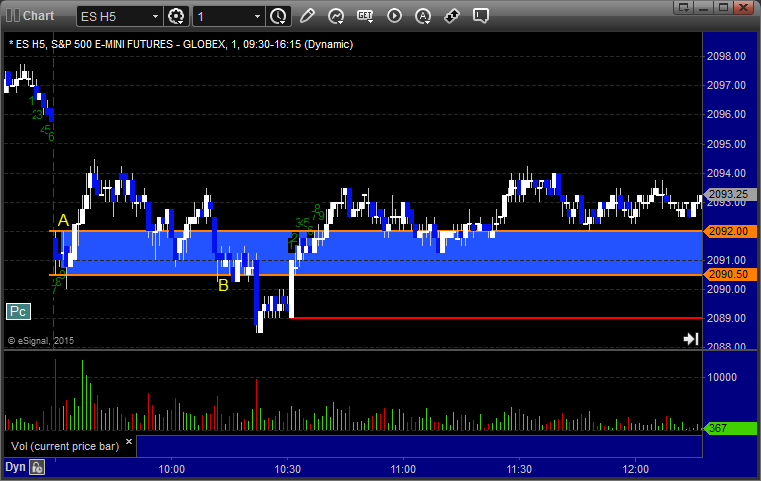This screenshot has width=761, height=481.
Task: Click the 2094.00 price axis label
Action: [x=726, y=173]
